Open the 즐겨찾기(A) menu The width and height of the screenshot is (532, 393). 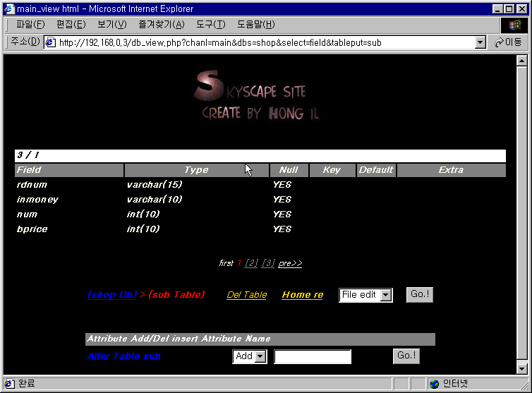click(161, 25)
